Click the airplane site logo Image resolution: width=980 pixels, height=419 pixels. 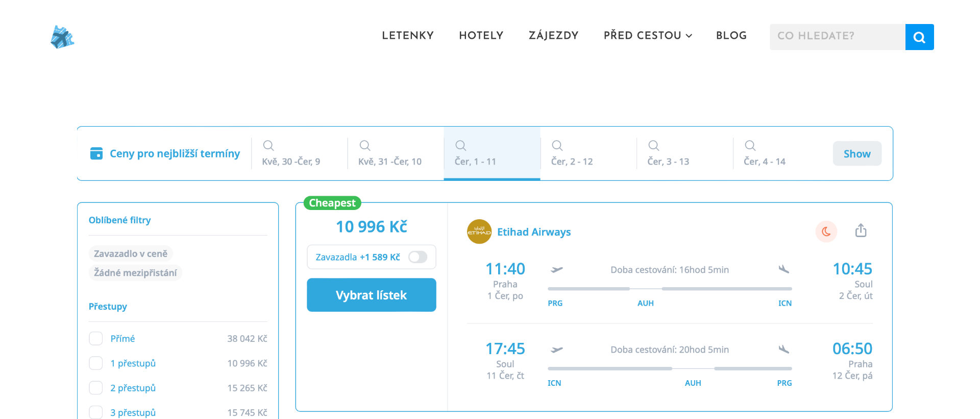62,37
